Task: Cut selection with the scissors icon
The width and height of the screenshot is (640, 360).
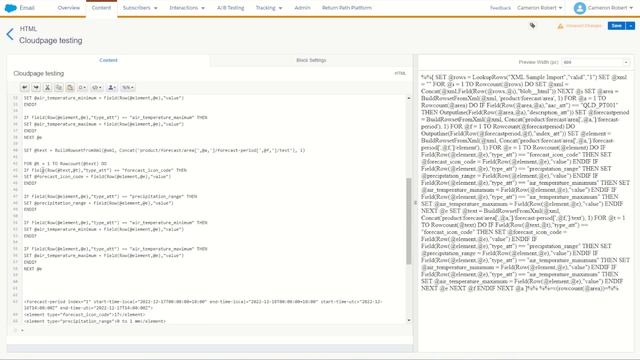Action: 47,87
